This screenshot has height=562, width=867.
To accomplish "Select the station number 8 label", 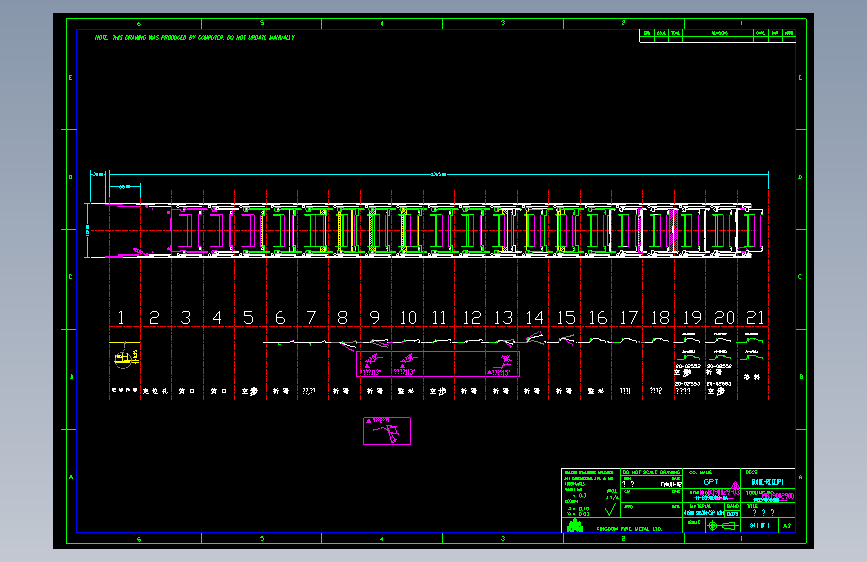I will [343, 318].
